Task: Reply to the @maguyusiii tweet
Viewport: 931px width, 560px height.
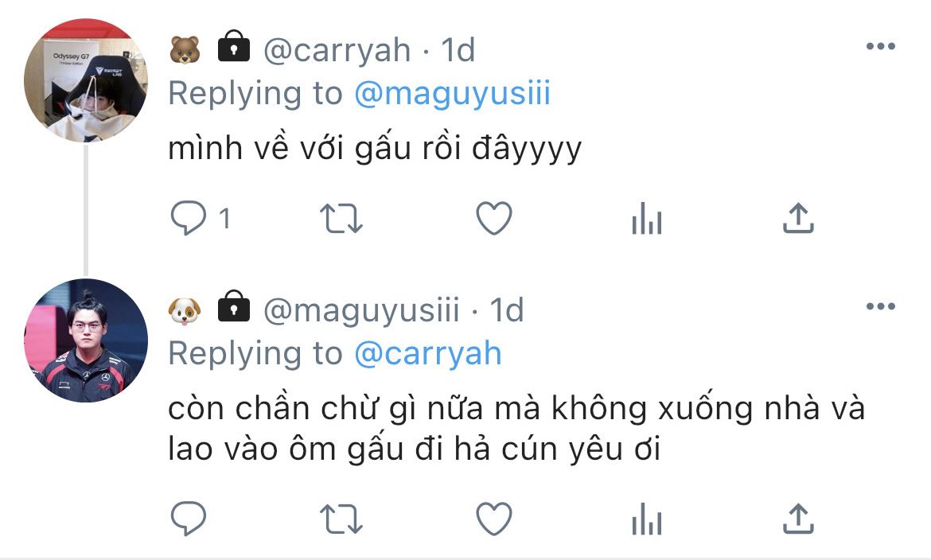Action: (x=189, y=519)
